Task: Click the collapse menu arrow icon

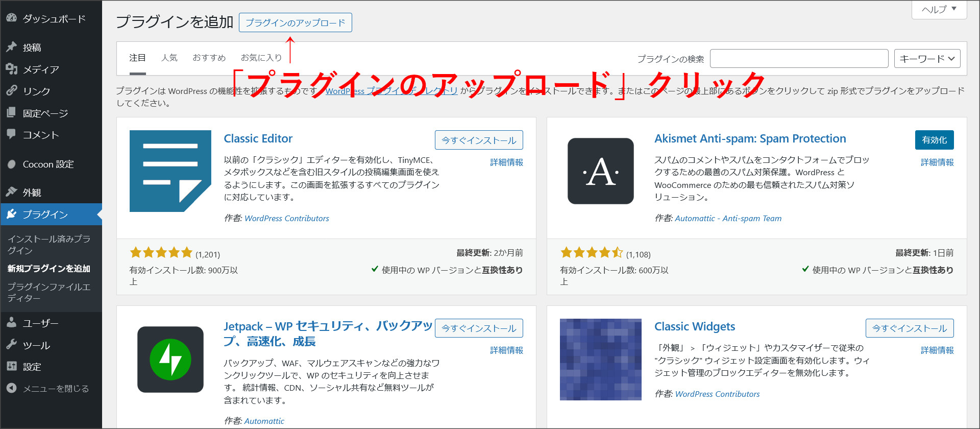Action: click(11, 388)
